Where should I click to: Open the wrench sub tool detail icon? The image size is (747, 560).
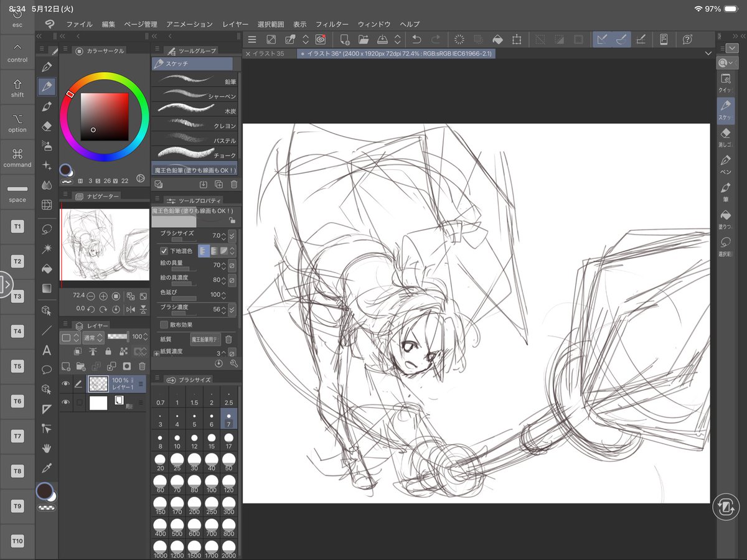pos(233,363)
